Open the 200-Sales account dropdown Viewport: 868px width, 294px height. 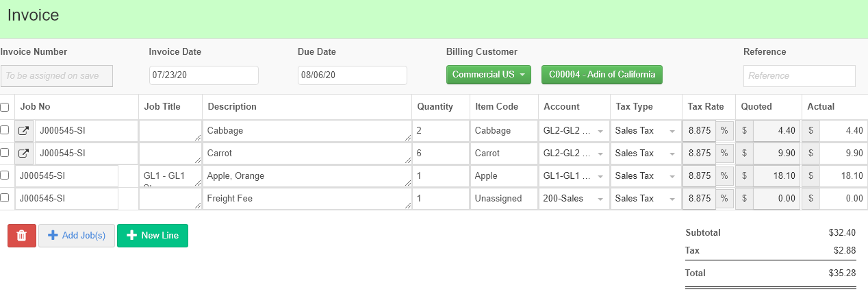[574, 199]
